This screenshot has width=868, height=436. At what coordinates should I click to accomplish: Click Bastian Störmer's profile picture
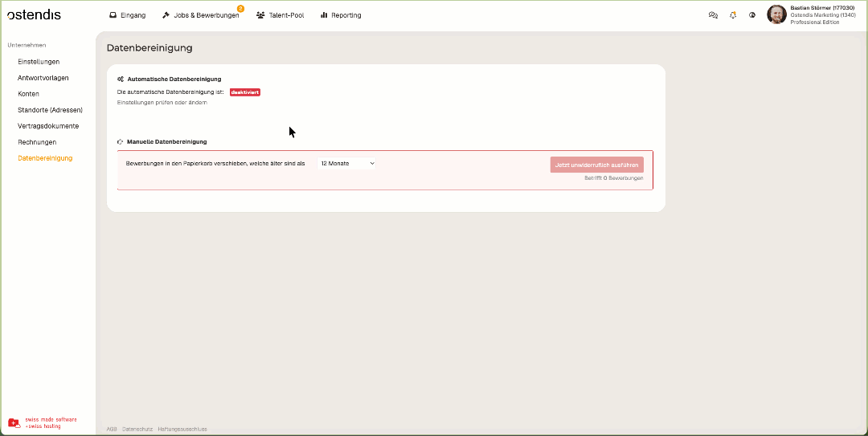click(x=776, y=14)
